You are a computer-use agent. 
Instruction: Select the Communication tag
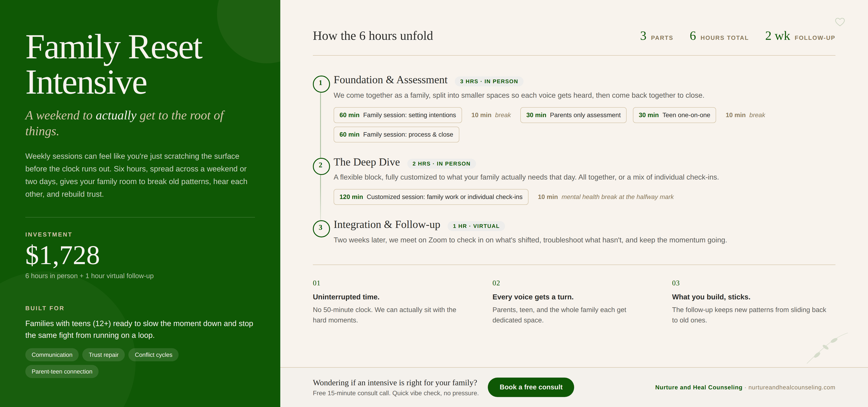coord(52,355)
